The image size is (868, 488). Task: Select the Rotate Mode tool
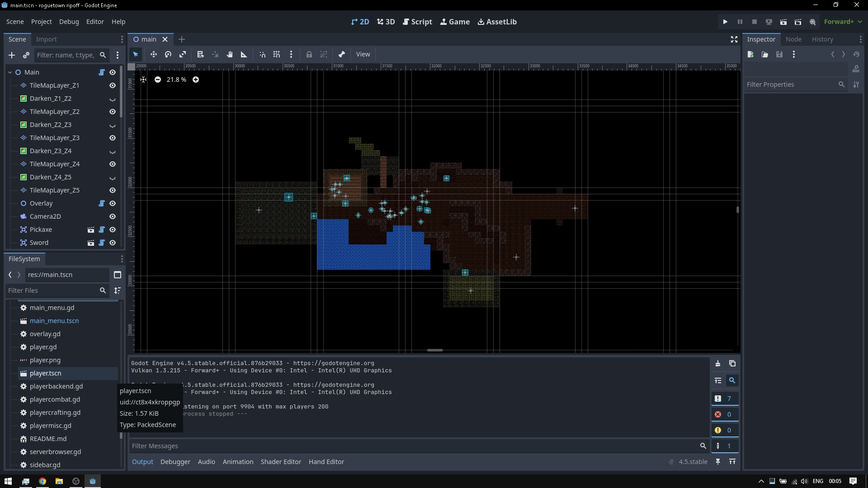click(168, 54)
